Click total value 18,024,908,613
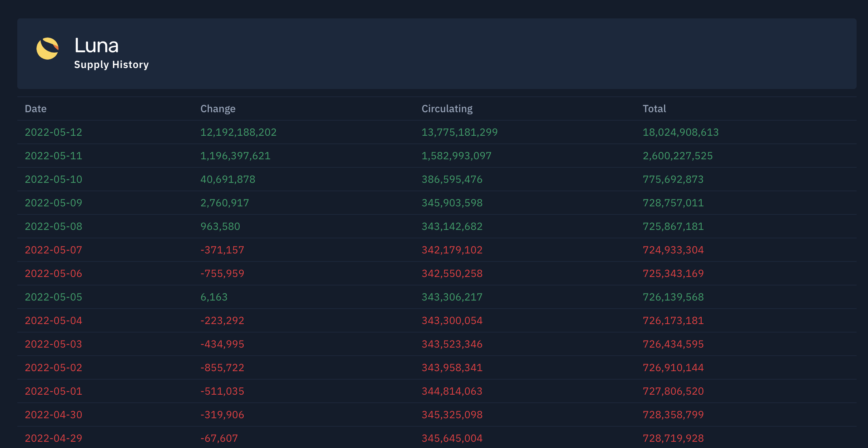 click(x=681, y=132)
